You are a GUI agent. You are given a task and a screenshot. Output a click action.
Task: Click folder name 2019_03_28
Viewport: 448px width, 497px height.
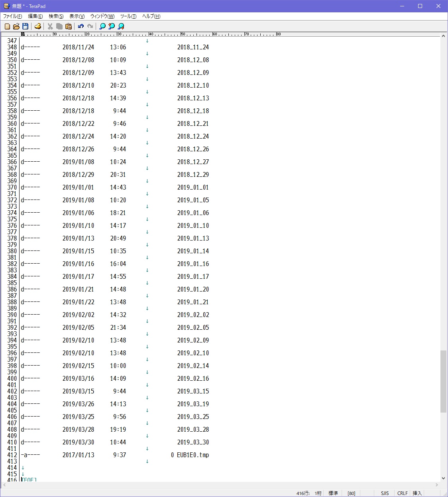point(193,429)
